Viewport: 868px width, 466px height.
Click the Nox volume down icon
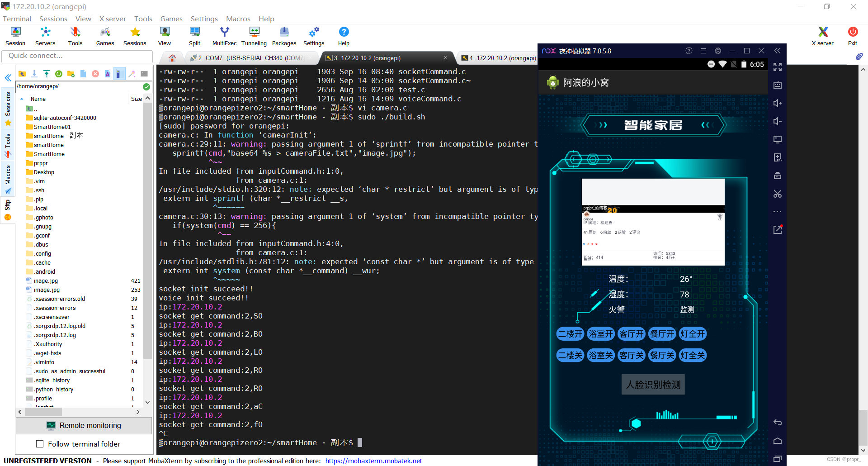(778, 121)
